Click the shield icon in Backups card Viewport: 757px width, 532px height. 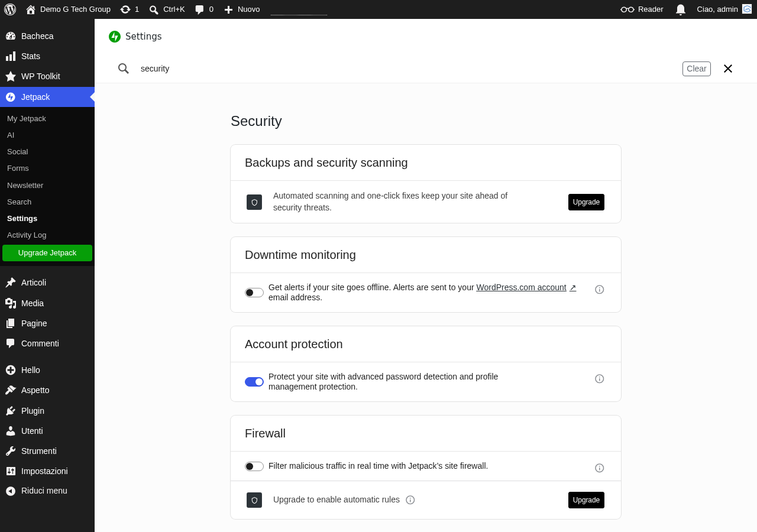coord(254,202)
